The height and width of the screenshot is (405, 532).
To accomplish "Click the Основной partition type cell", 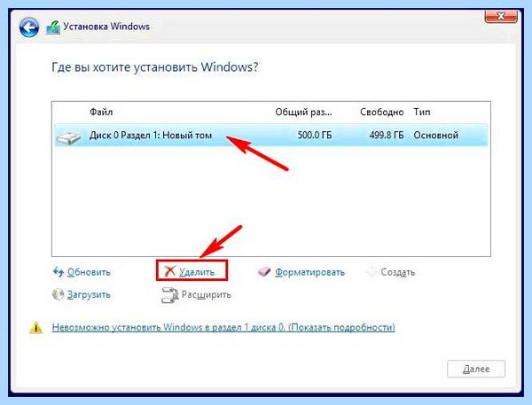I will [x=435, y=135].
